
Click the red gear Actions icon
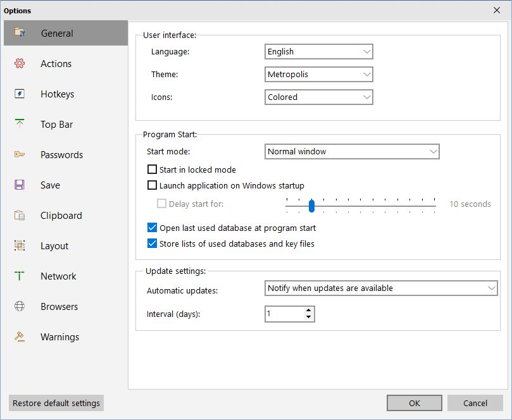tap(20, 63)
